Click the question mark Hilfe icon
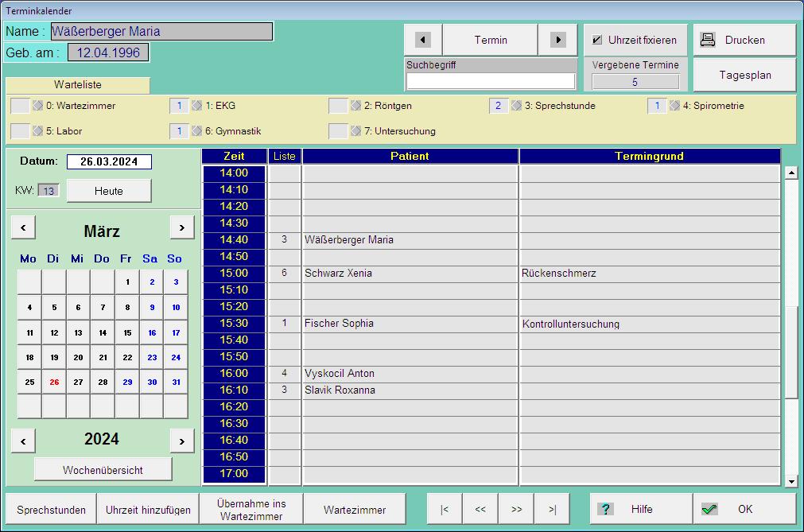The width and height of the screenshot is (804, 532). (605, 509)
